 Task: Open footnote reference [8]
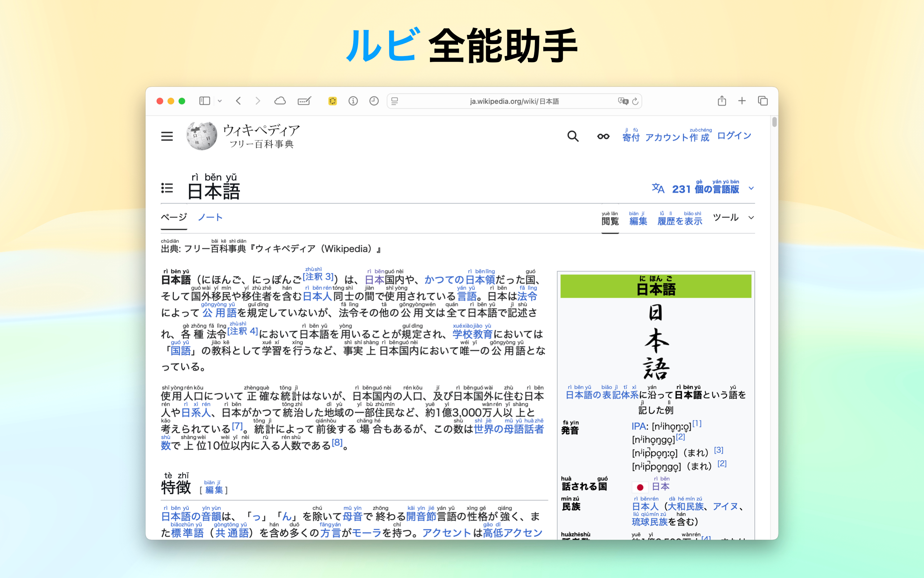pos(337,442)
